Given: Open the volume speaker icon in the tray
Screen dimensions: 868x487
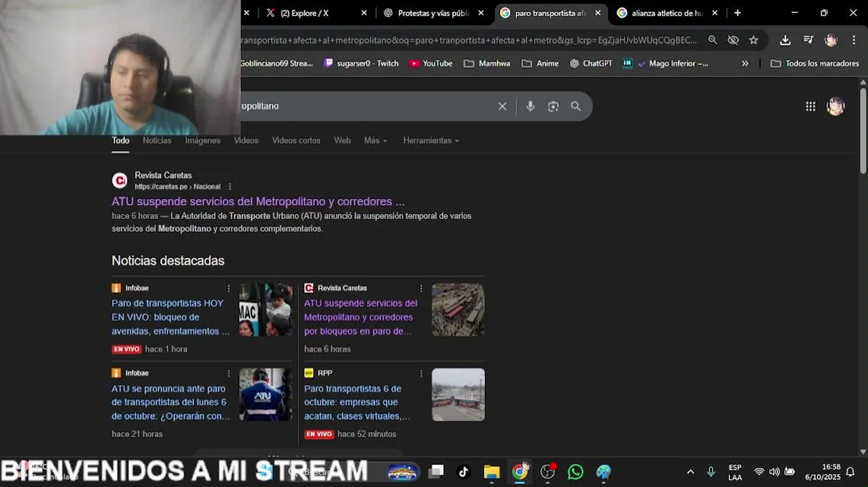Looking at the screenshot, I should (774, 472).
